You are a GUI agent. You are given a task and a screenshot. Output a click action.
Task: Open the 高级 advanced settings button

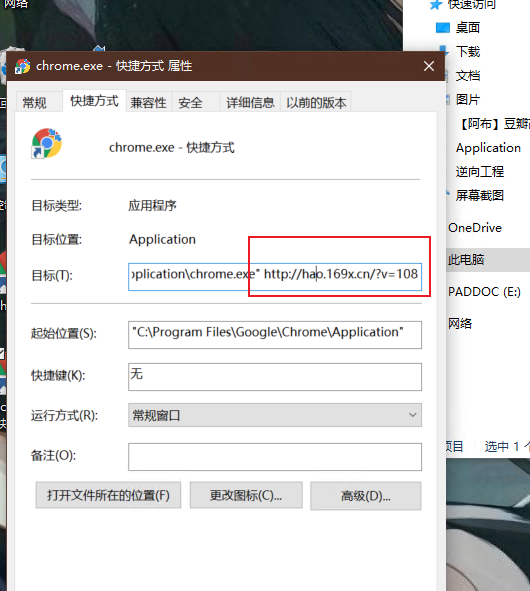coord(366,496)
